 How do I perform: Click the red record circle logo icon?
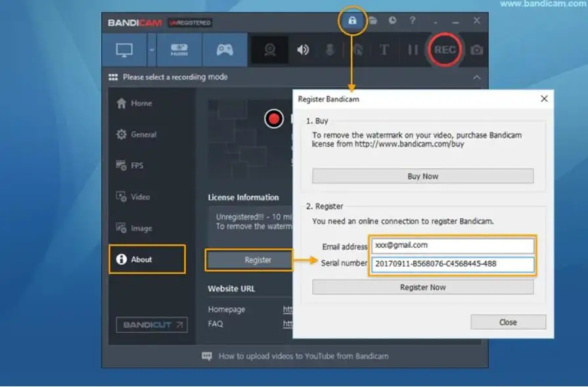(274, 119)
